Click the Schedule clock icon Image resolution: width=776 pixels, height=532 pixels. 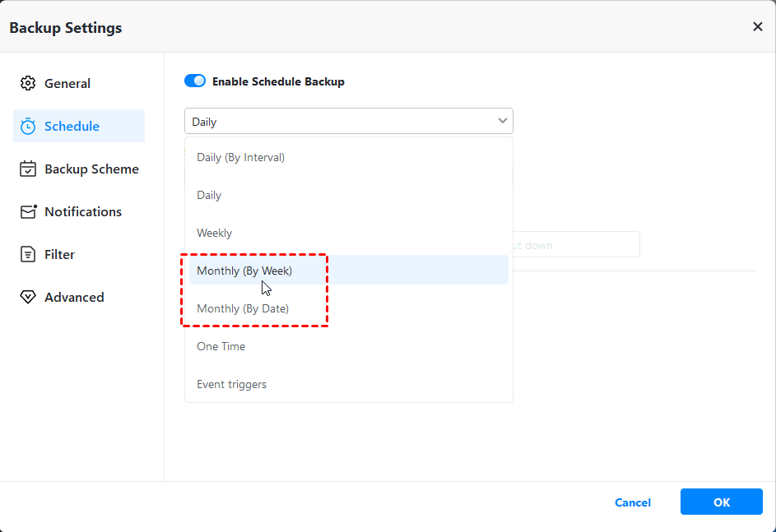28,127
